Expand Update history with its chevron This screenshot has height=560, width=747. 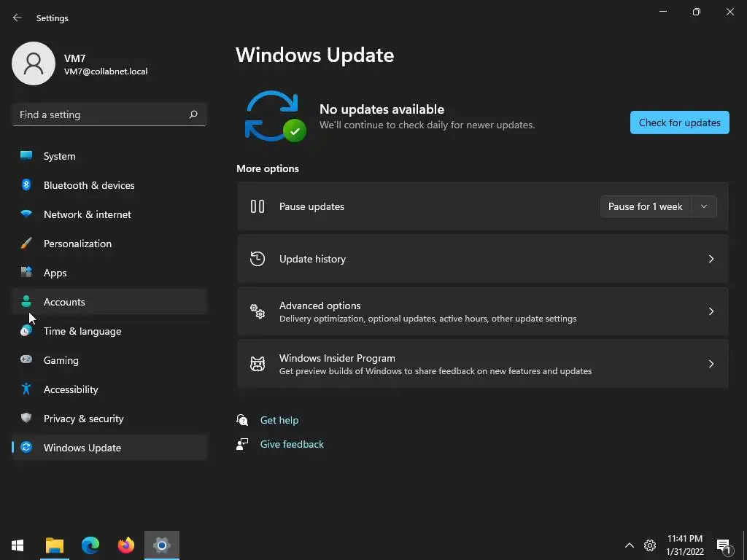[x=711, y=259]
